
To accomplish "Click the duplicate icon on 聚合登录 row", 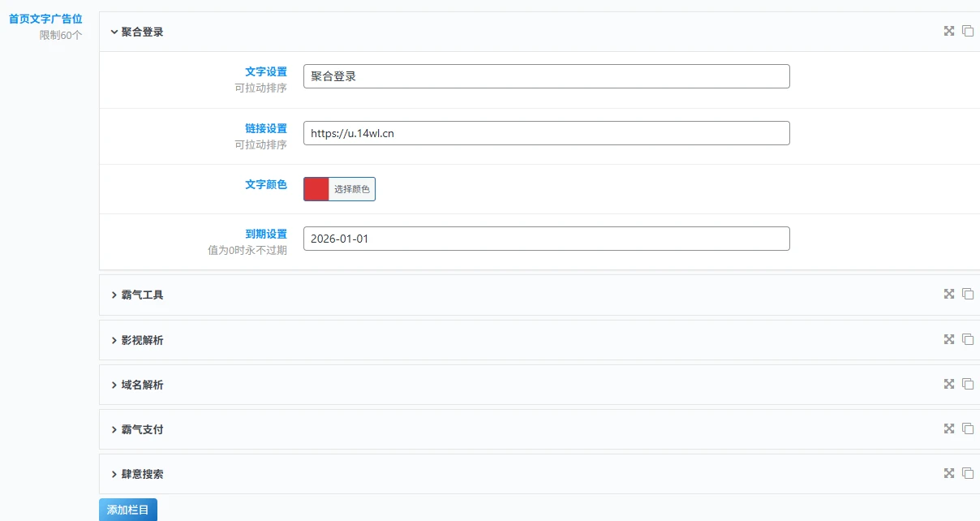I will pyautogui.click(x=967, y=31).
